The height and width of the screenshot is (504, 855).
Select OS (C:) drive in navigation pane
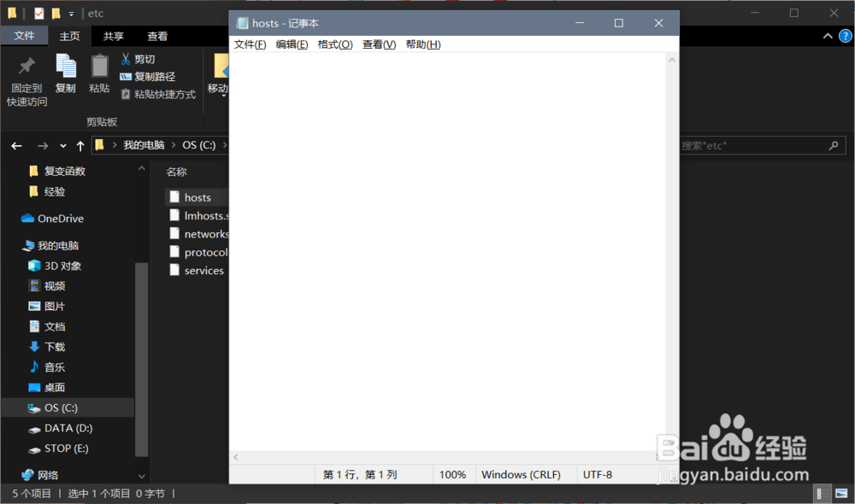pos(68,407)
